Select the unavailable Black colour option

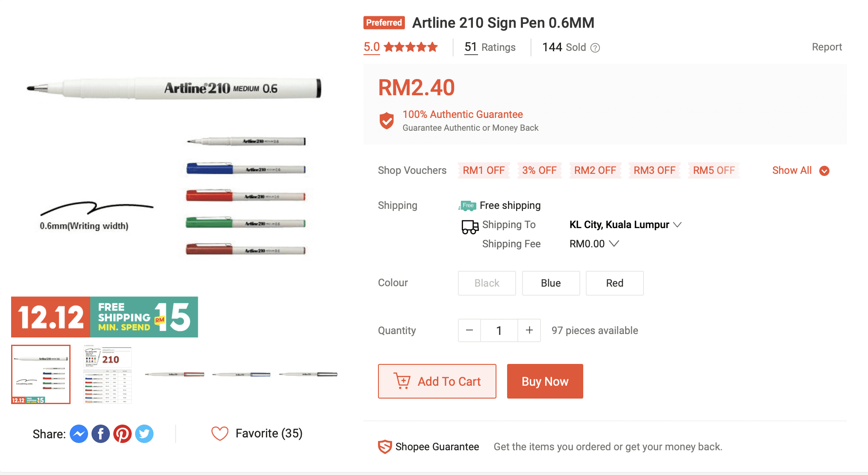(487, 283)
